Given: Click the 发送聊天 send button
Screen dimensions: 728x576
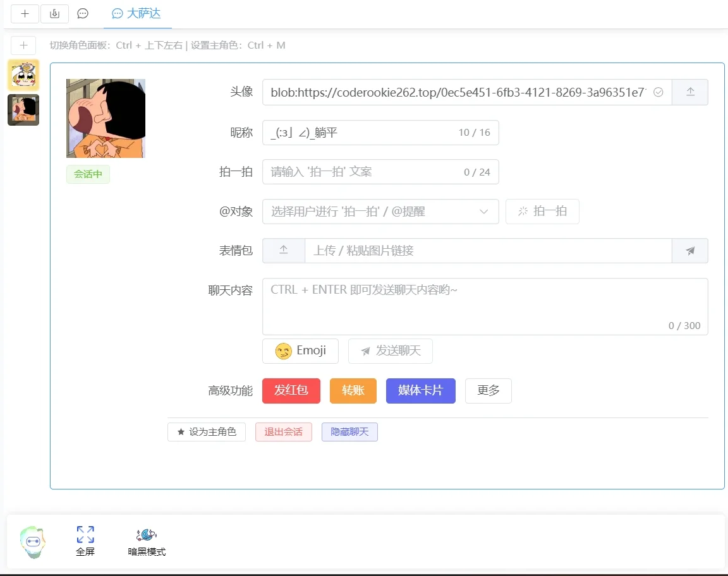Looking at the screenshot, I should point(390,351).
